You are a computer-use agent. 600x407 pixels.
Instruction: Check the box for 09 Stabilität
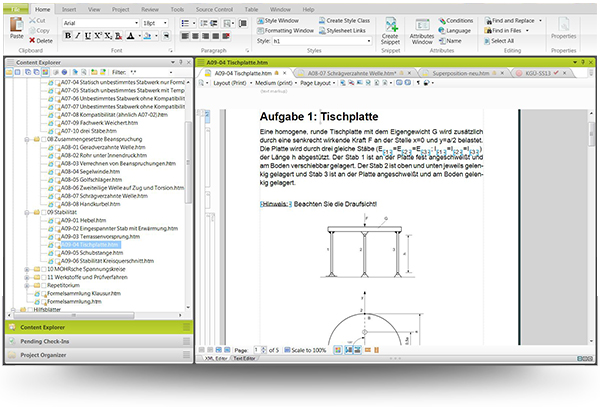[x=44, y=212]
